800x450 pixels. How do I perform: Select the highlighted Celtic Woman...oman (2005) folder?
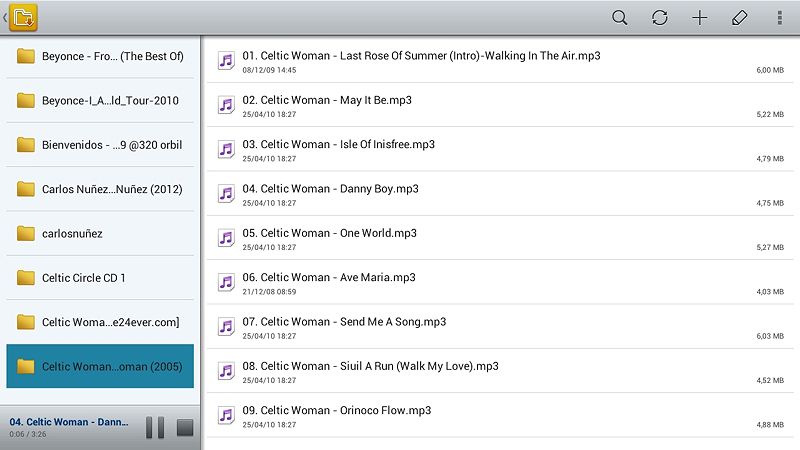(100, 366)
